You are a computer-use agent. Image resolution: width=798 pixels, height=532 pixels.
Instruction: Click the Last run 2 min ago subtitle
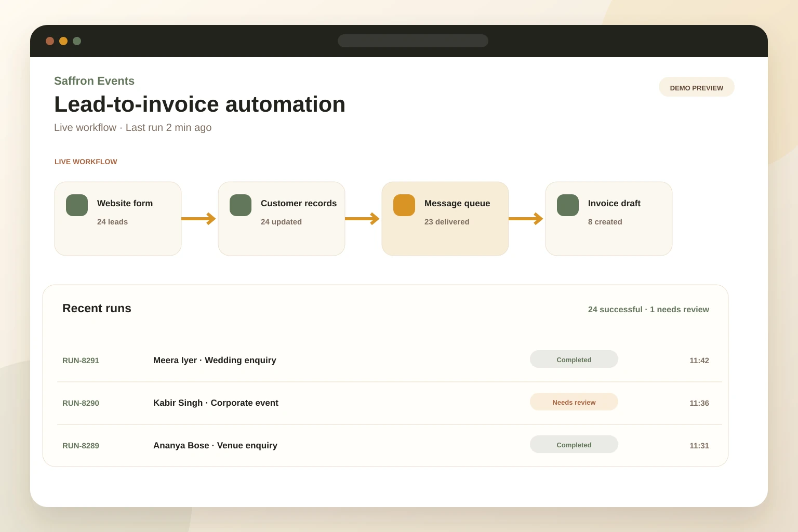click(168, 128)
